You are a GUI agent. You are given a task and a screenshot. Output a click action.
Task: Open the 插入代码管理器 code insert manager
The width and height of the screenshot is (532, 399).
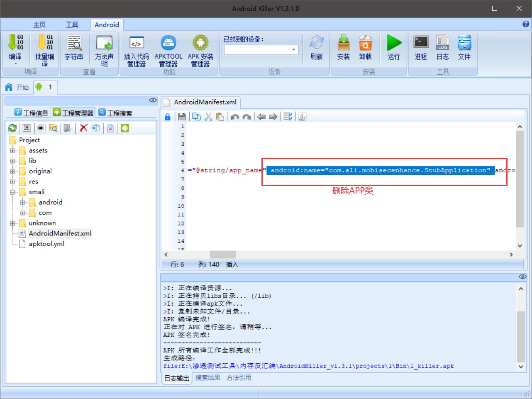click(x=137, y=51)
